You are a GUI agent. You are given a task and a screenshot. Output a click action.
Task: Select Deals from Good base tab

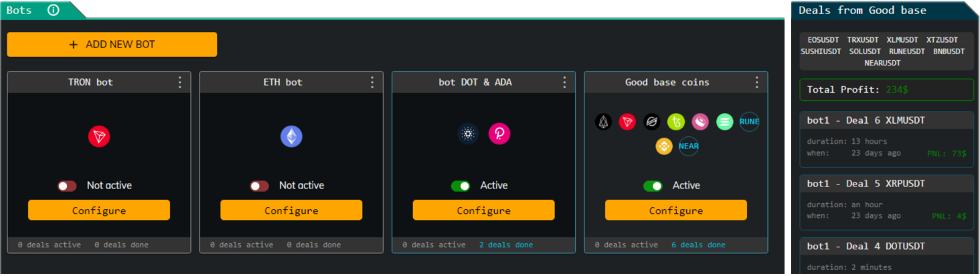click(862, 10)
